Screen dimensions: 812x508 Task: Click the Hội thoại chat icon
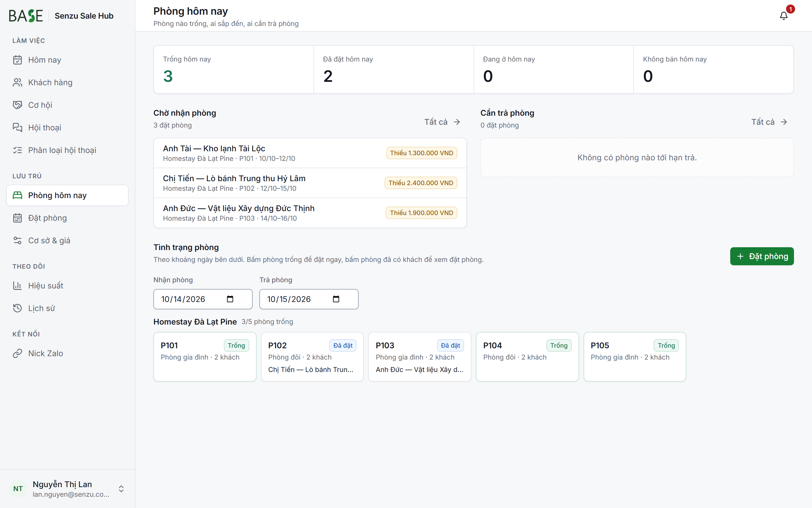tap(17, 127)
